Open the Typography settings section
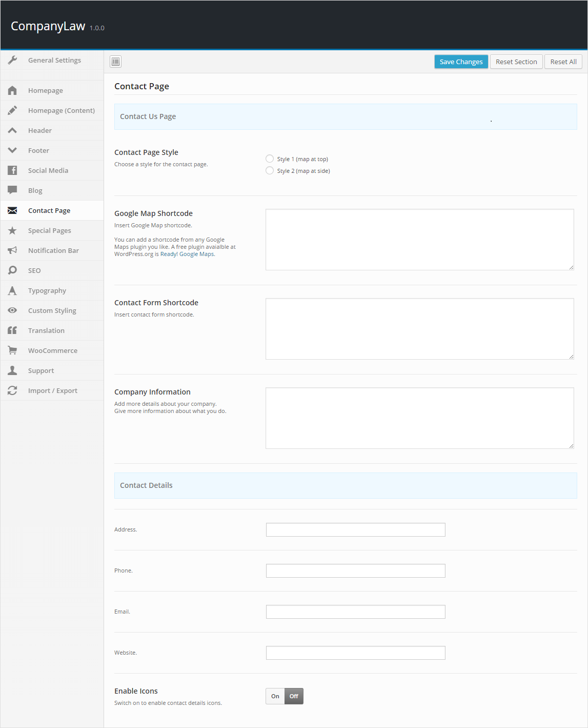The width and height of the screenshot is (588, 728). (x=47, y=291)
